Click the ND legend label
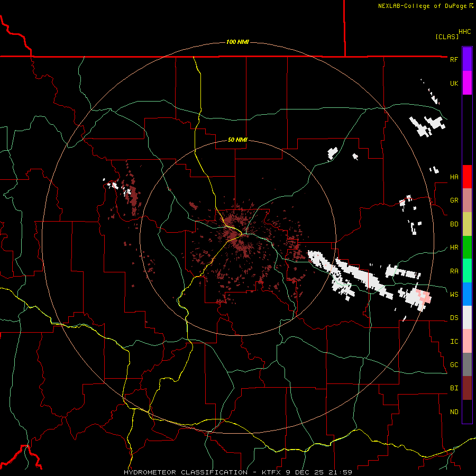 click(x=454, y=412)
